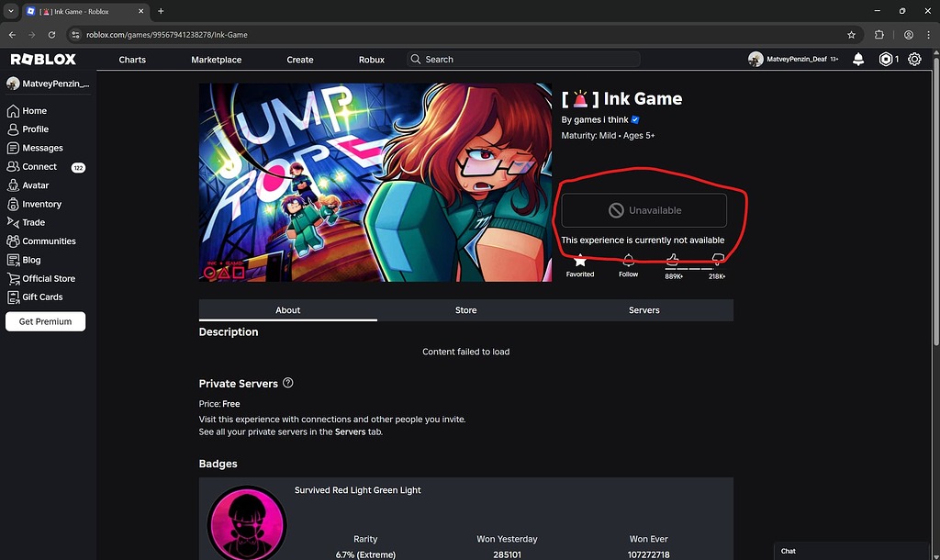The width and height of the screenshot is (940, 560).
Task: Click the "Price: Free" text
Action: coord(219,404)
